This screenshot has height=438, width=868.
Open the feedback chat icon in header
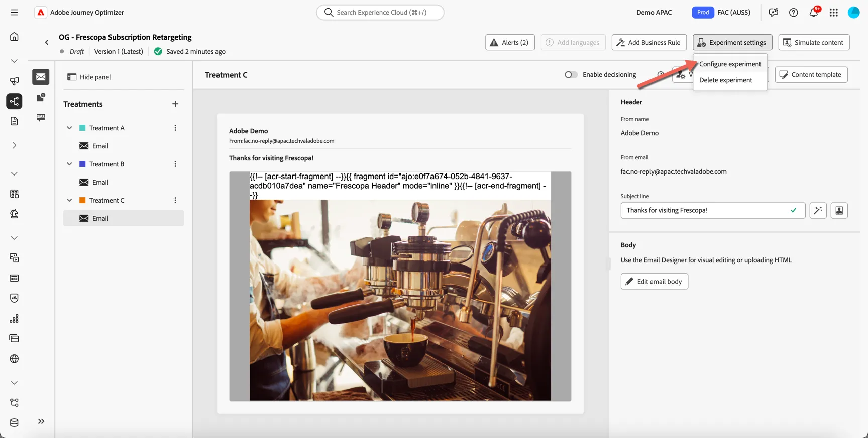pyautogui.click(x=774, y=13)
